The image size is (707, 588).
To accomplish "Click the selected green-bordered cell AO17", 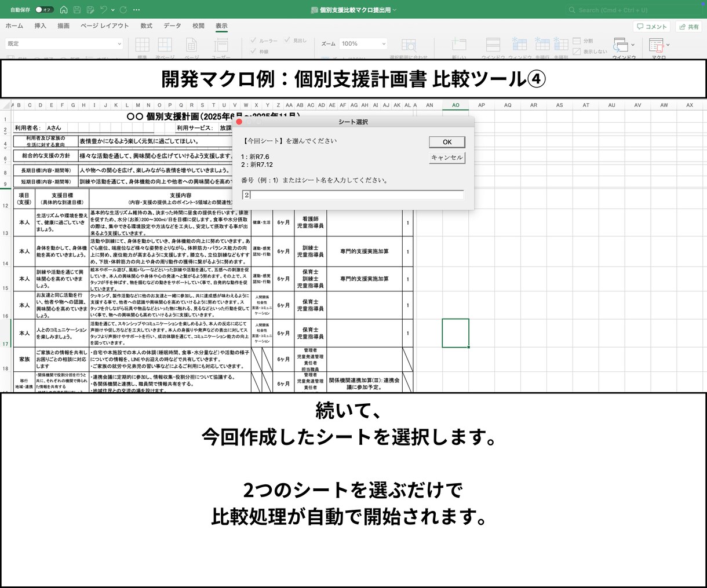I will click(455, 333).
